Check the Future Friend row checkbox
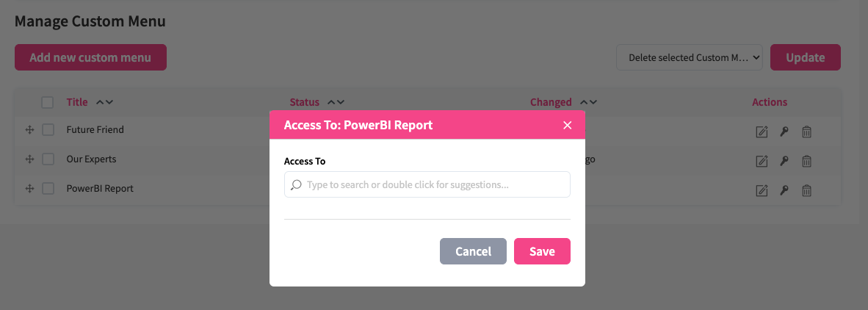Screen dimensions: 868x310 [48, 130]
